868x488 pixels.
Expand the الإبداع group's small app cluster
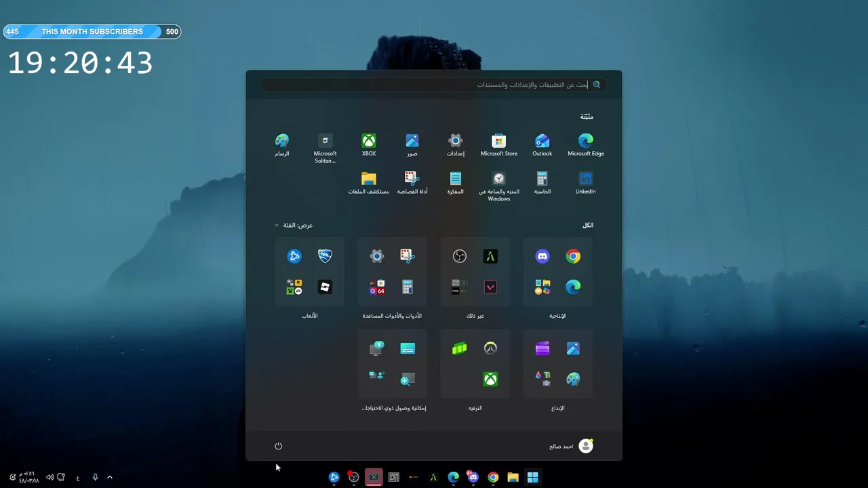click(x=542, y=379)
